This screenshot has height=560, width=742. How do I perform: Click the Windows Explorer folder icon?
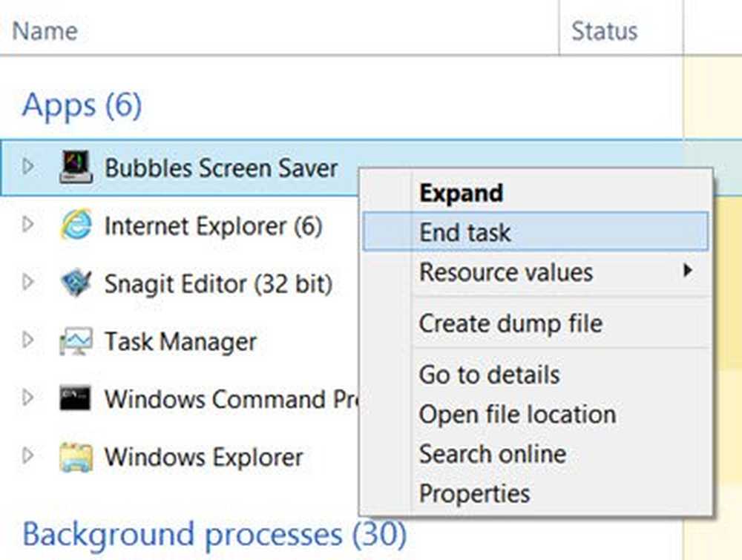click(76, 457)
